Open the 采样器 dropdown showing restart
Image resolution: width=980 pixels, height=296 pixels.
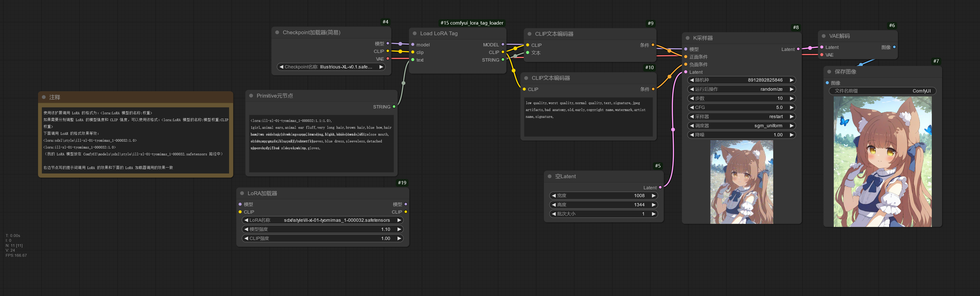click(x=741, y=116)
